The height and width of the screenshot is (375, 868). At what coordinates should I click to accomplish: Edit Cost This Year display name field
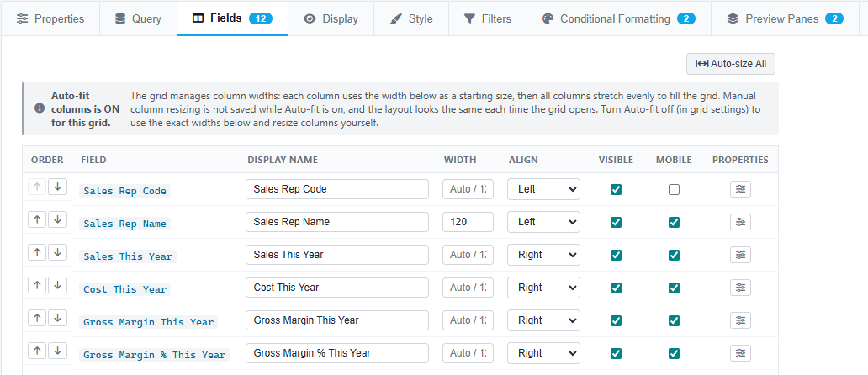pos(337,288)
